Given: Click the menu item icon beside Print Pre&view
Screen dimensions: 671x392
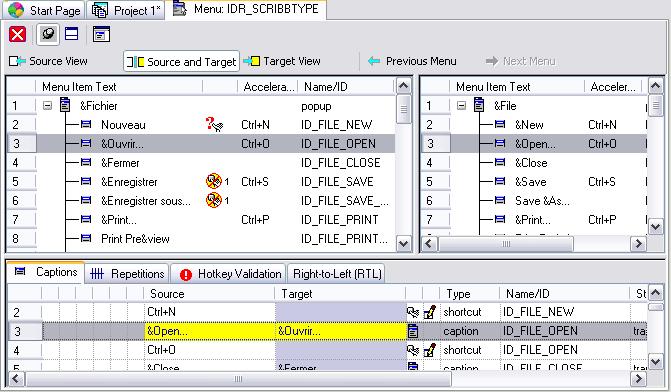Looking at the screenshot, I should [x=86, y=238].
